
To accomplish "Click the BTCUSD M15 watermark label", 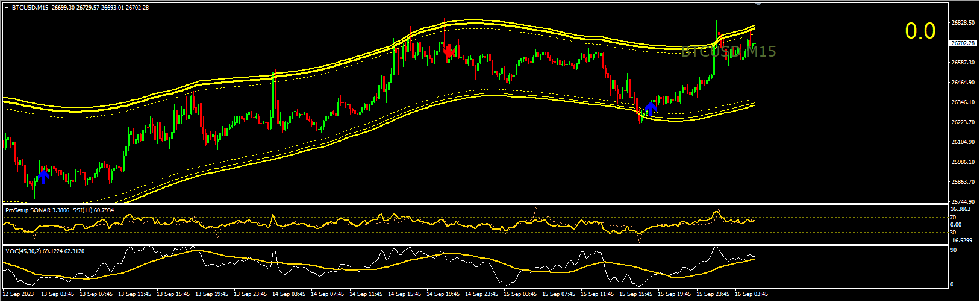I will coord(728,52).
